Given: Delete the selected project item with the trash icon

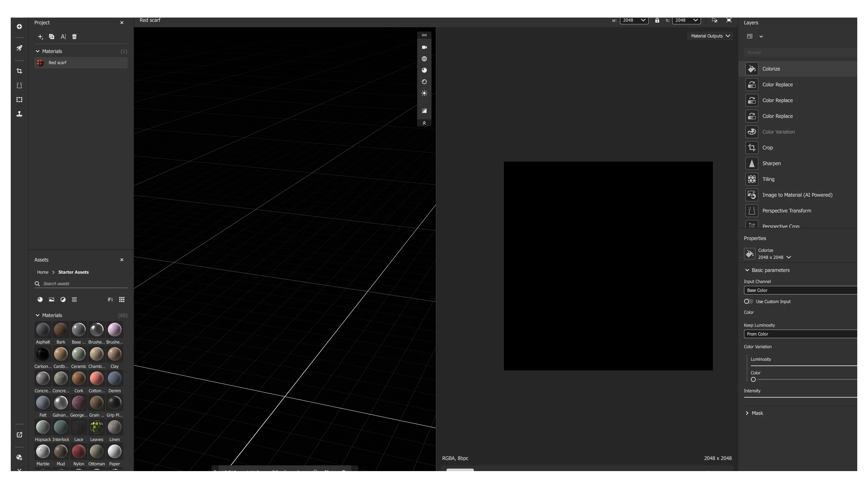Looking at the screenshot, I should [x=74, y=37].
